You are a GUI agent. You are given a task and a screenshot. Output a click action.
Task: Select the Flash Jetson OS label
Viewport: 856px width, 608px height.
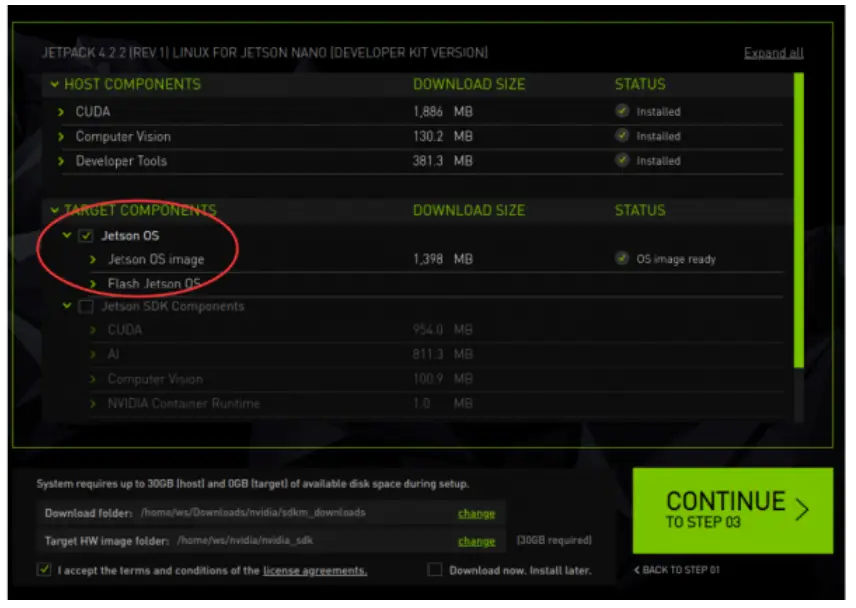pyautogui.click(x=154, y=284)
